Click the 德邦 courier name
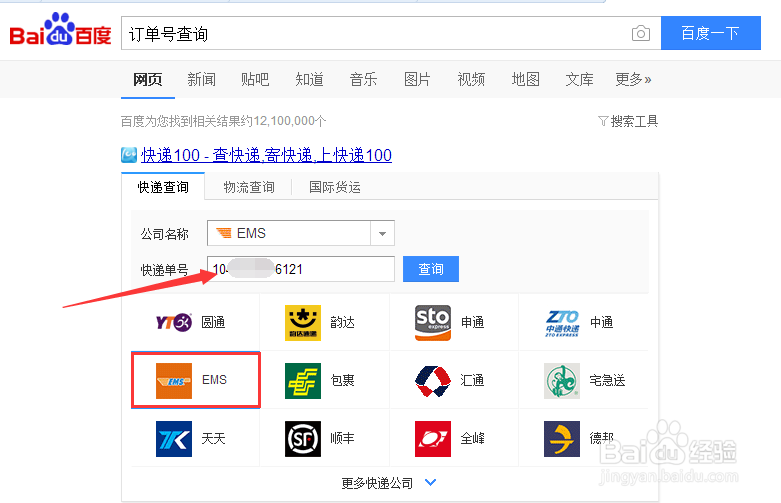781x503 pixels. coord(602,438)
